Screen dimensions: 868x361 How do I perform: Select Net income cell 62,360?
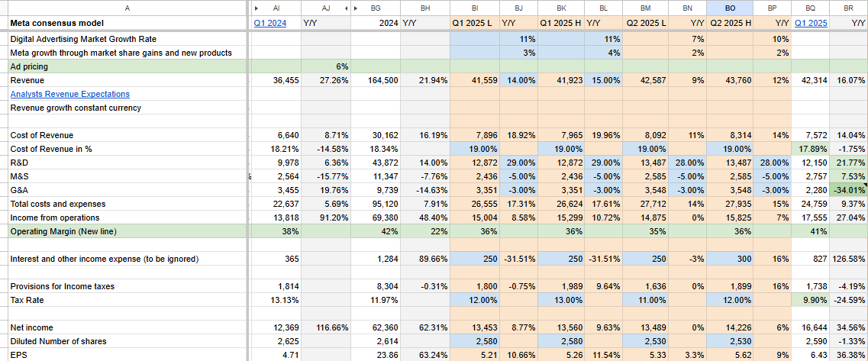tap(376, 327)
